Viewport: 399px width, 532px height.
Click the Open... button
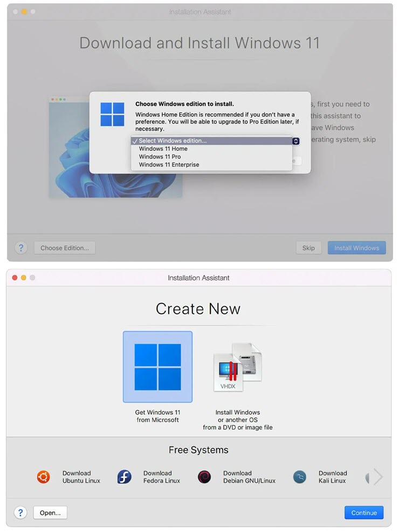[x=50, y=513]
